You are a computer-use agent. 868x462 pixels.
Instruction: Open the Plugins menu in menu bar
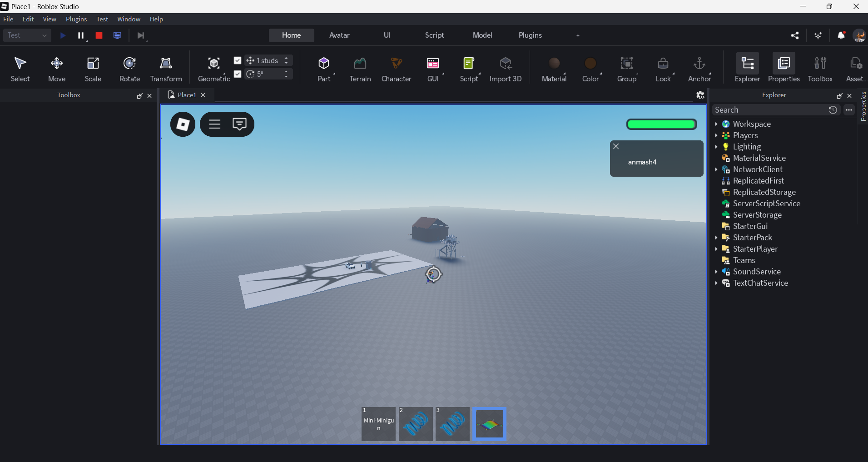point(76,19)
